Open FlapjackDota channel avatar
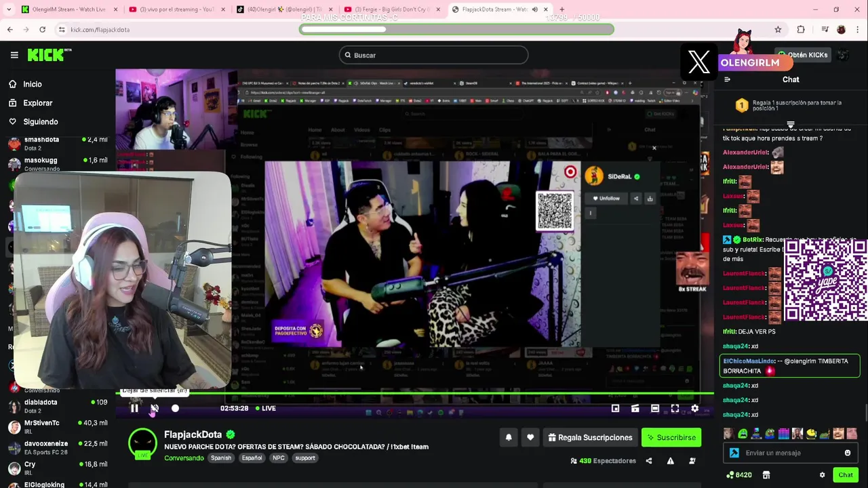868x488 pixels. pyautogui.click(x=142, y=443)
